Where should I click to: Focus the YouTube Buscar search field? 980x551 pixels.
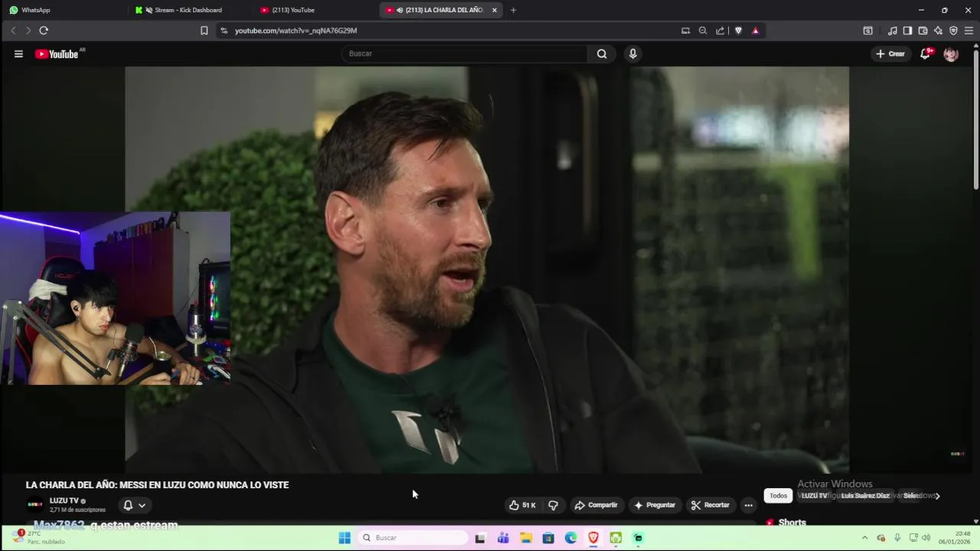click(x=465, y=54)
